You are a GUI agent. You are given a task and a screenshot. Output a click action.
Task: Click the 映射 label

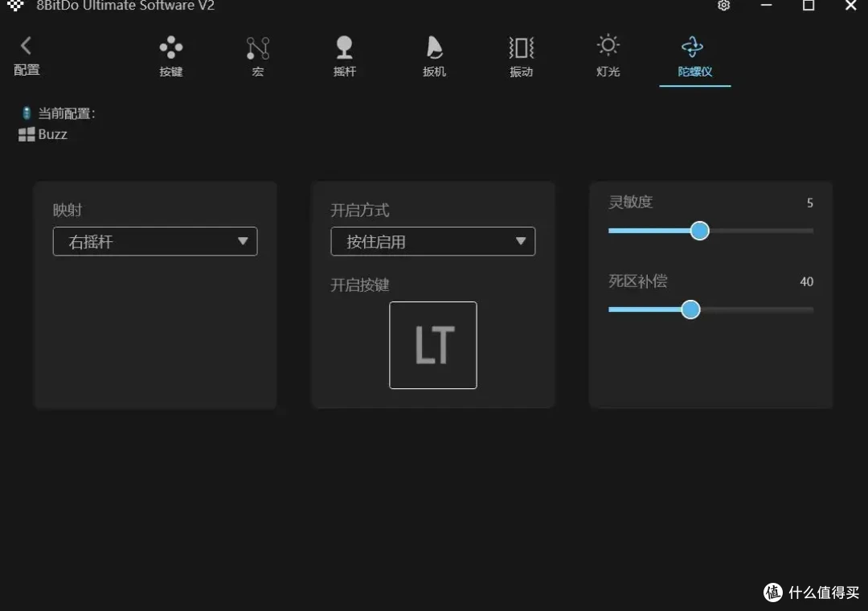[68, 210]
